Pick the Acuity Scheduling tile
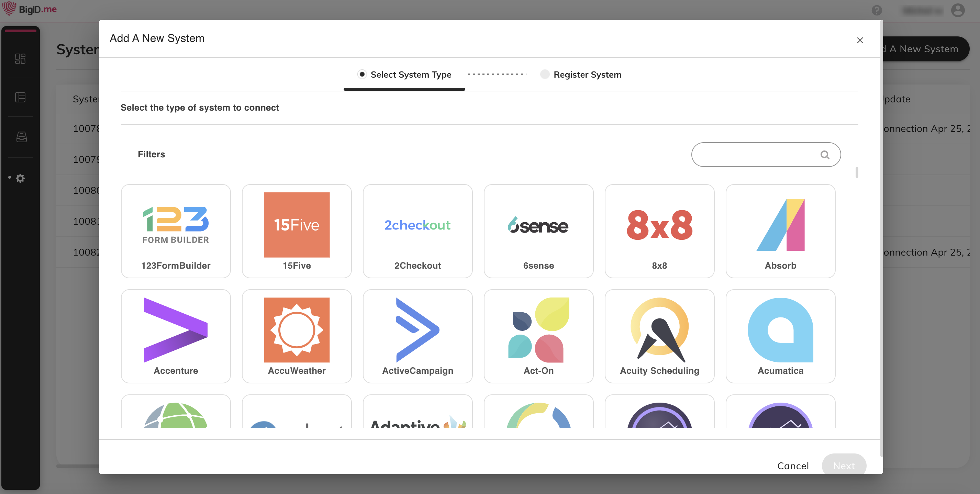 [659, 336]
